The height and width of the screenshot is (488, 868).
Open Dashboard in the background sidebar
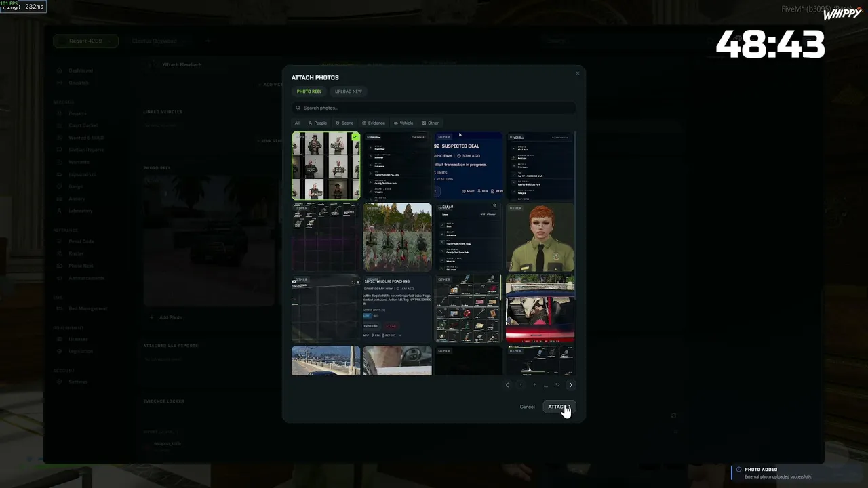tap(81, 70)
